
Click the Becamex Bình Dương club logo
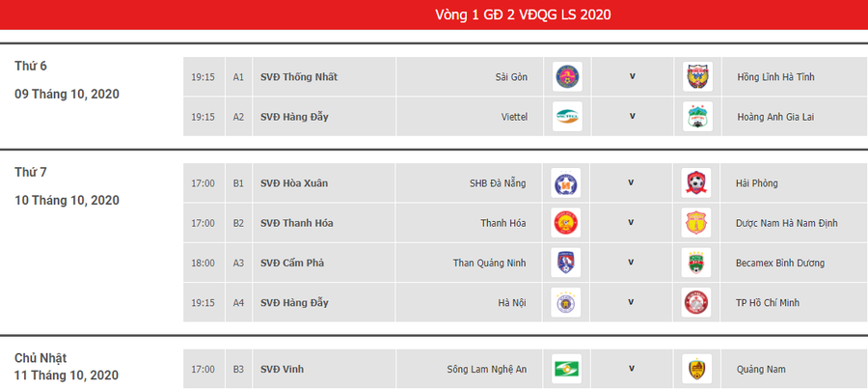(x=695, y=263)
